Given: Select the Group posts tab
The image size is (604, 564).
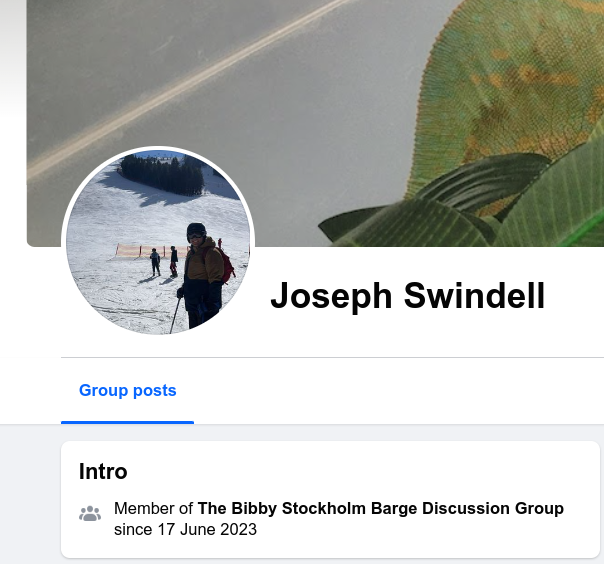Looking at the screenshot, I should (x=128, y=390).
